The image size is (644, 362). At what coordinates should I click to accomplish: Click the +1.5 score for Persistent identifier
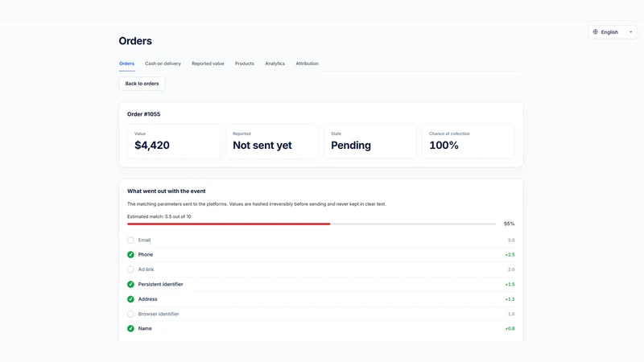pos(510,285)
